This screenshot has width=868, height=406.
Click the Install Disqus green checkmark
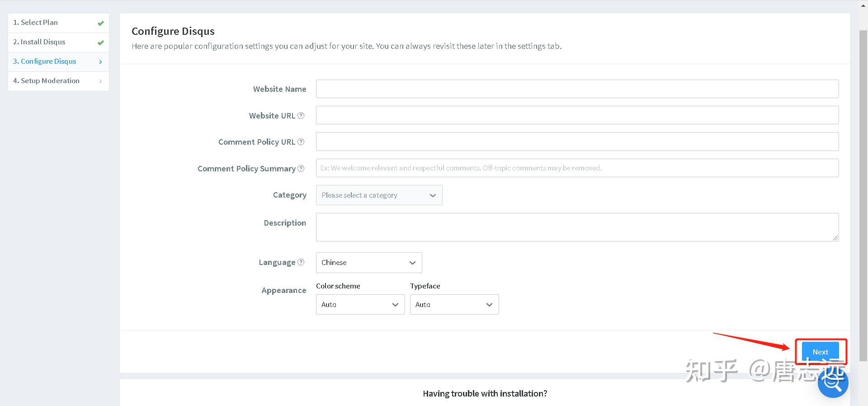click(x=101, y=42)
